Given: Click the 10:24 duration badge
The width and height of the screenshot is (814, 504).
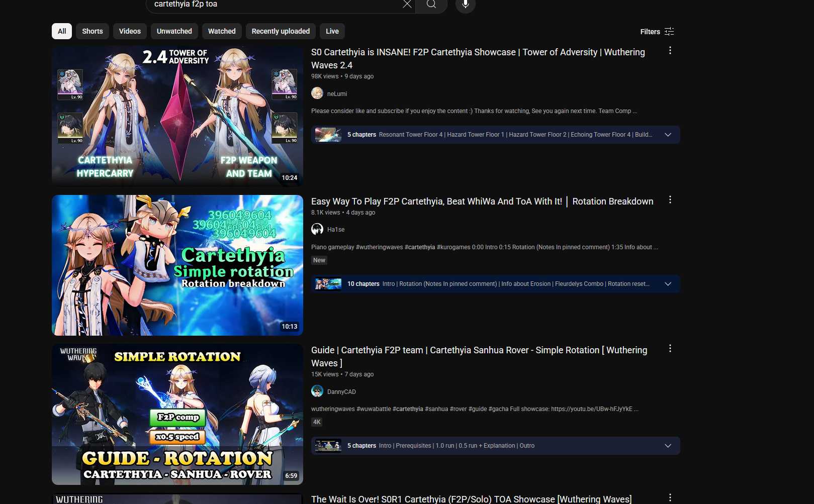Looking at the screenshot, I should tap(290, 178).
